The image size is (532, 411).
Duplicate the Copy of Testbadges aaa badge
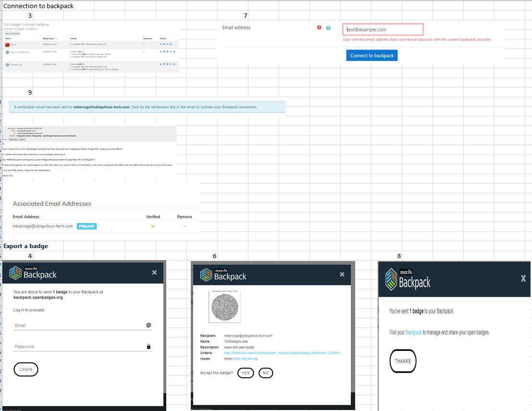[x=171, y=51]
